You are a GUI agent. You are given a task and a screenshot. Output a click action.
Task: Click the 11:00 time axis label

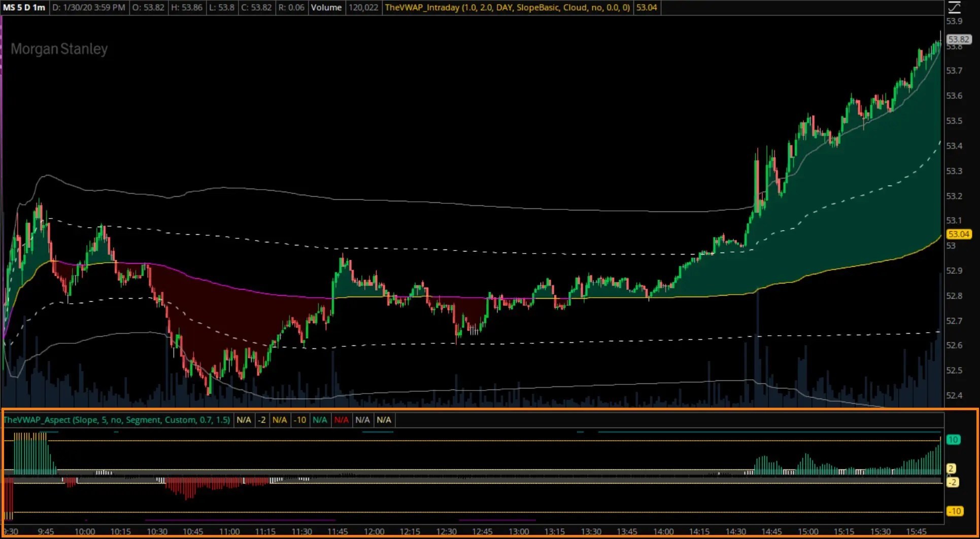[229, 531]
